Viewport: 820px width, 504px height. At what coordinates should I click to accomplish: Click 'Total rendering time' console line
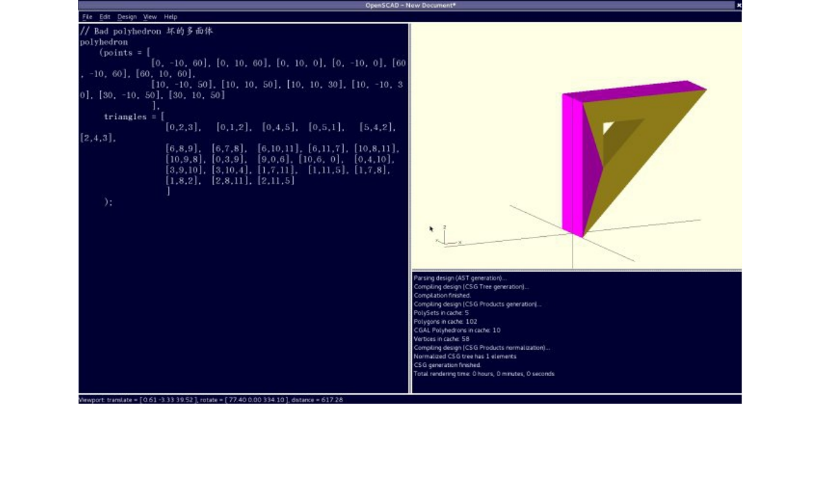click(484, 374)
